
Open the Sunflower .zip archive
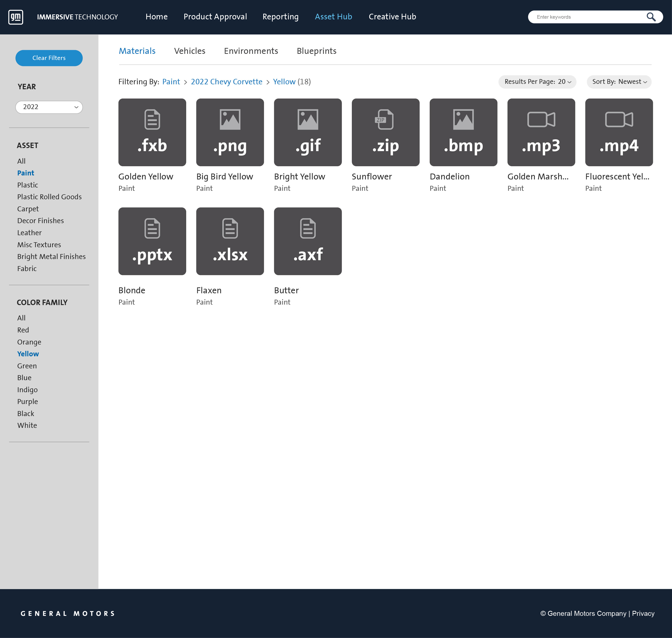coord(386,132)
